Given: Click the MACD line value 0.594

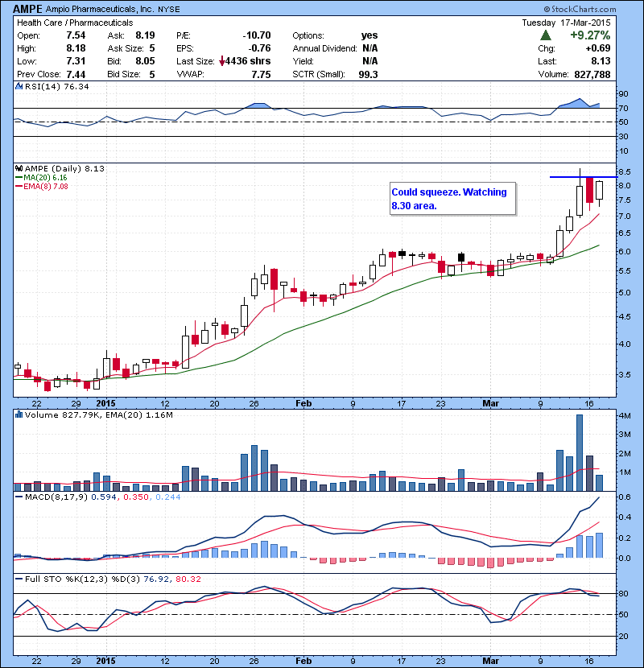Looking at the screenshot, I should point(104,497).
